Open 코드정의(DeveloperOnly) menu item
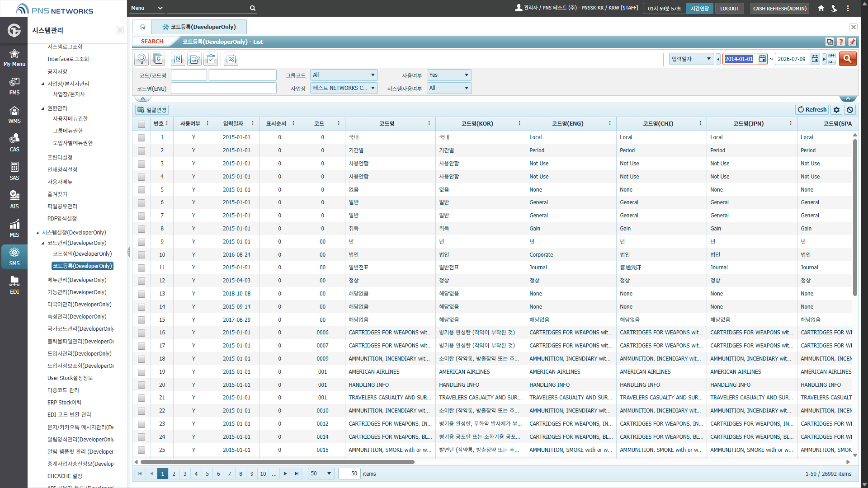 (82, 254)
